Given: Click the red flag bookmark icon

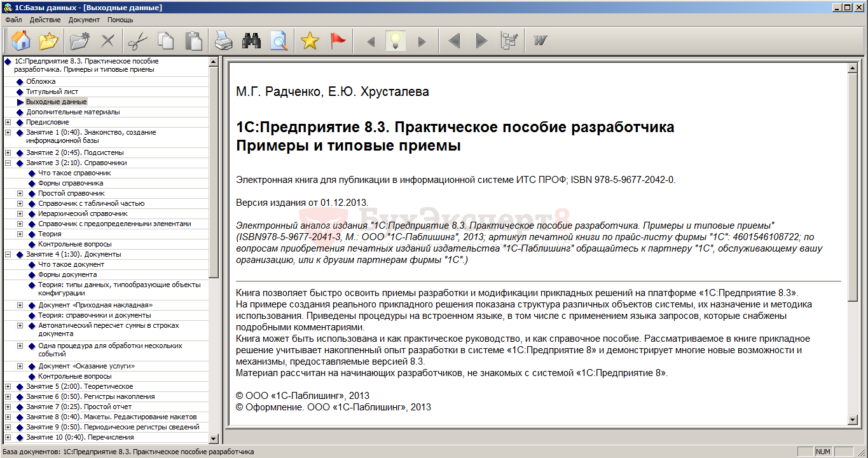Looking at the screenshot, I should point(338,41).
